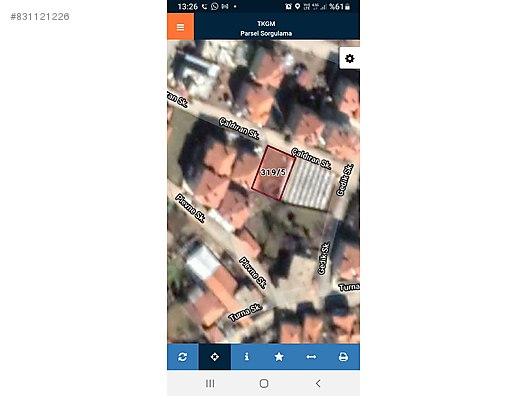Tap the upper-left Çaldıran Sk. label
528x396 pixels.
pyautogui.click(x=239, y=128)
